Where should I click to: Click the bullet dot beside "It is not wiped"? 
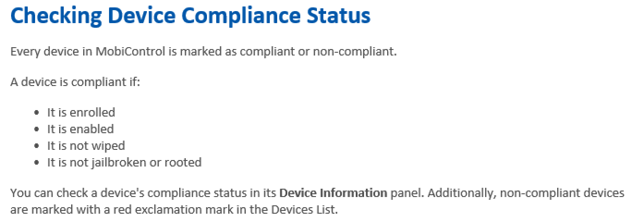tap(37, 146)
